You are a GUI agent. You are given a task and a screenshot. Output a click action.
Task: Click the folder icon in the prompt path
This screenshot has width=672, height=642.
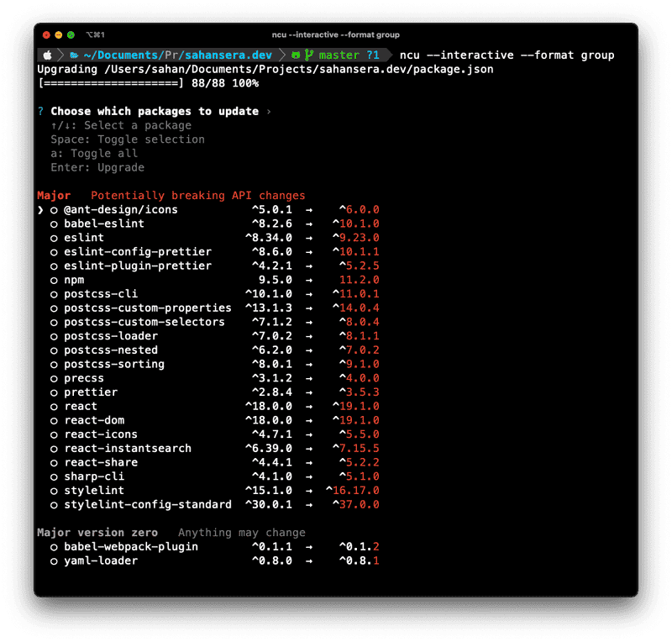pos(74,55)
